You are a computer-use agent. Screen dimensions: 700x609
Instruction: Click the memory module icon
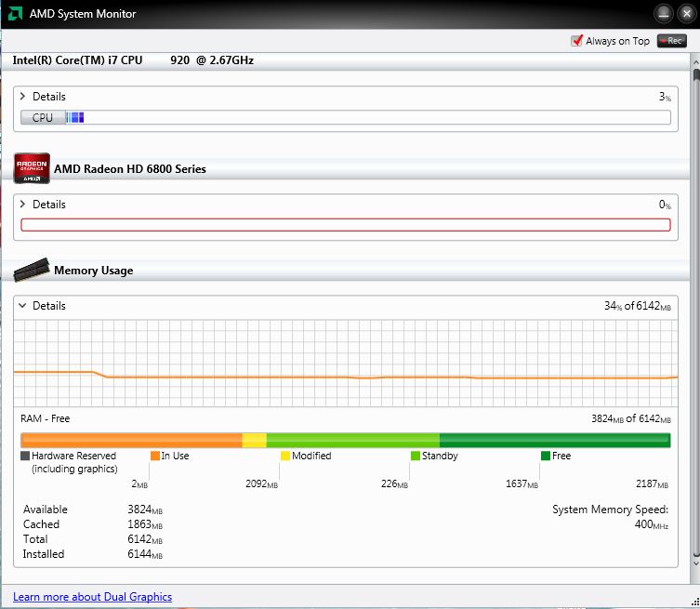click(32, 270)
